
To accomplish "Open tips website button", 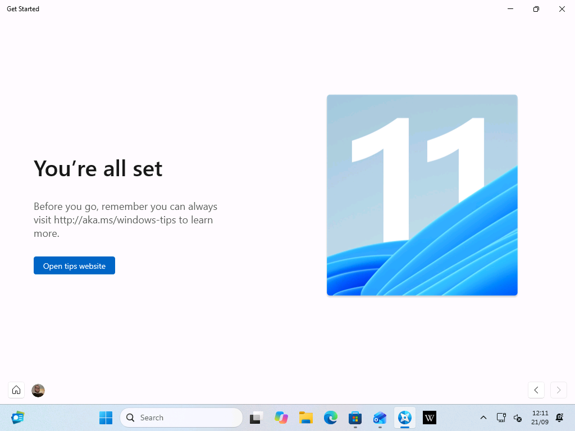I will point(74,265).
